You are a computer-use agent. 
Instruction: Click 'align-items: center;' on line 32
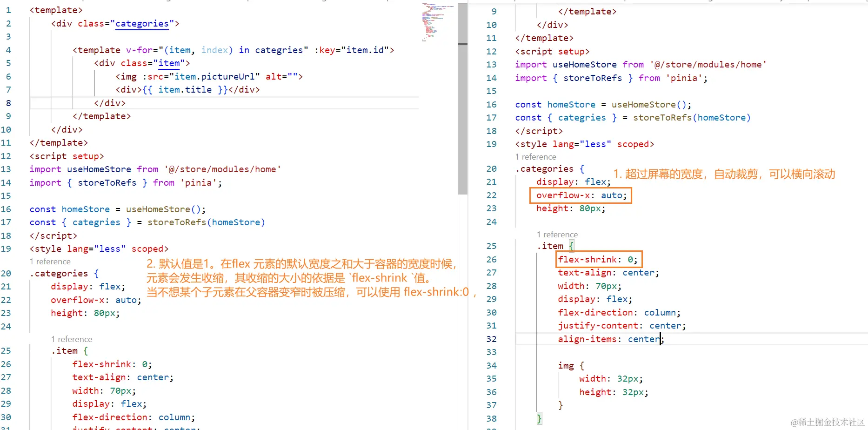(611, 339)
